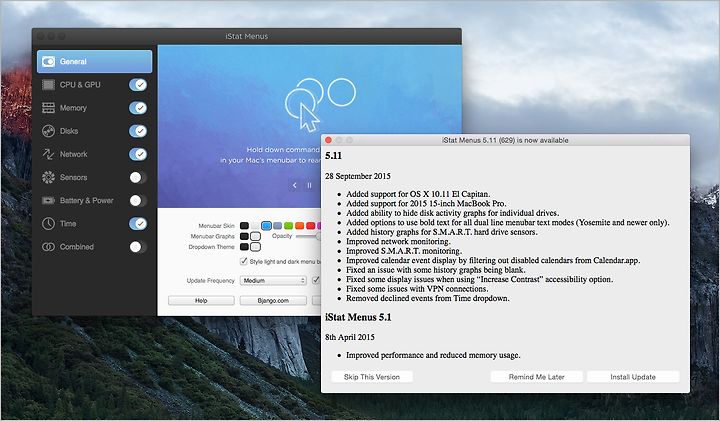Viewport: 720px width, 421px height.
Task: Choose Remind Me Later
Action: pos(536,377)
